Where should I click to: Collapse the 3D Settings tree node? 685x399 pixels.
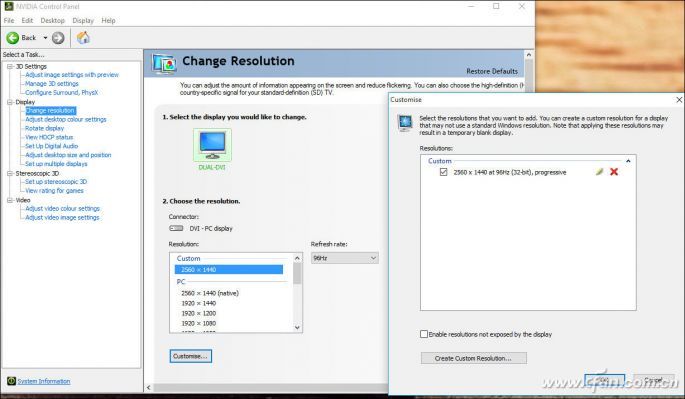click(10, 66)
